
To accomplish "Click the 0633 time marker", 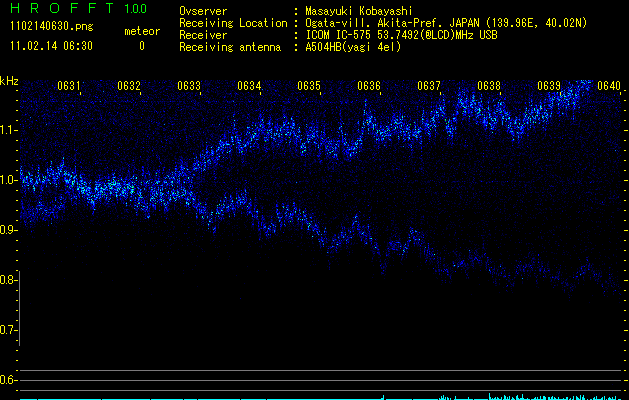I will point(189,86).
